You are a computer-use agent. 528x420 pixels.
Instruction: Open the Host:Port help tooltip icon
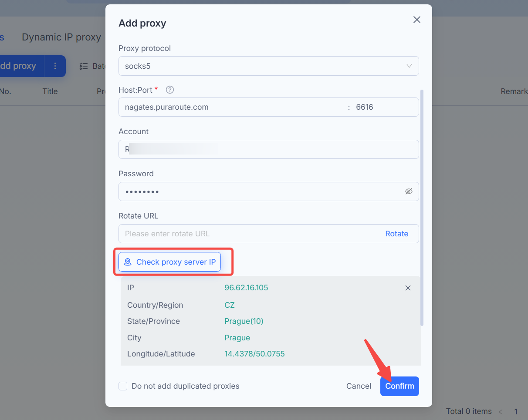170,90
